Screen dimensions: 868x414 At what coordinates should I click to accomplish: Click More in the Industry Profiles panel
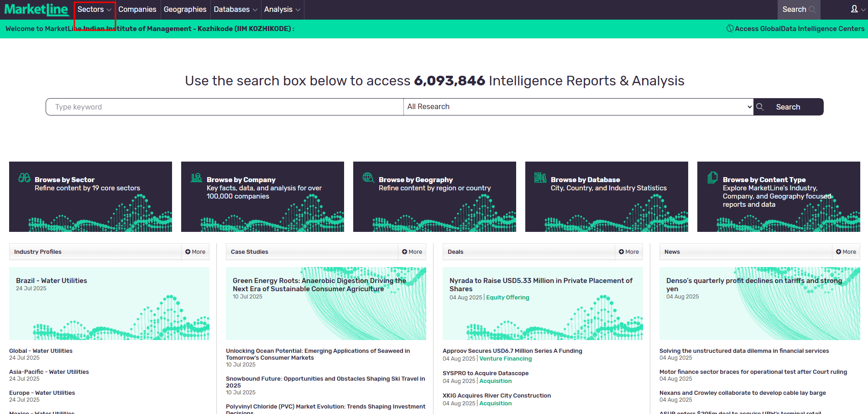(x=195, y=252)
